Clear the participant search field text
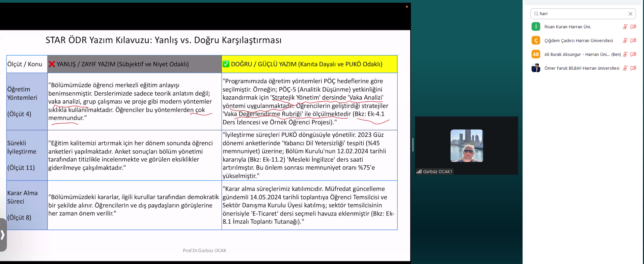Viewport: 644px width, 264px height. coord(630,14)
